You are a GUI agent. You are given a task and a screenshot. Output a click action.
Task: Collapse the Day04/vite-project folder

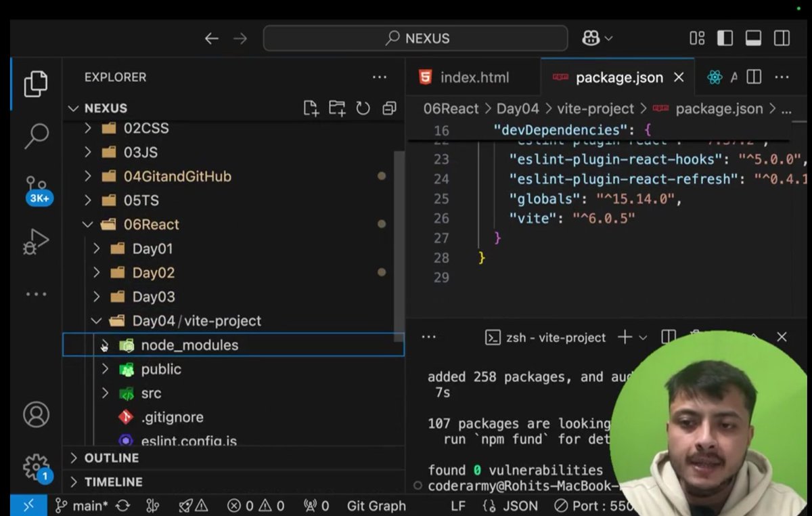[97, 320]
